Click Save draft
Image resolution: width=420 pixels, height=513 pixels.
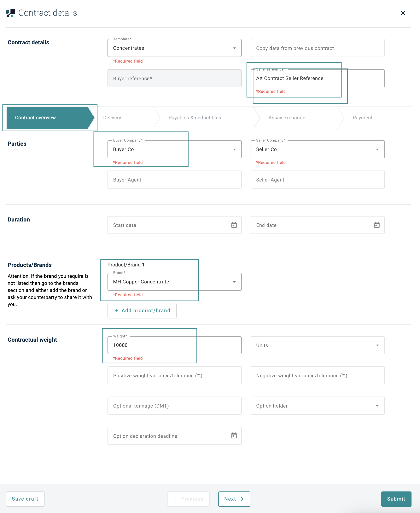(x=25, y=499)
